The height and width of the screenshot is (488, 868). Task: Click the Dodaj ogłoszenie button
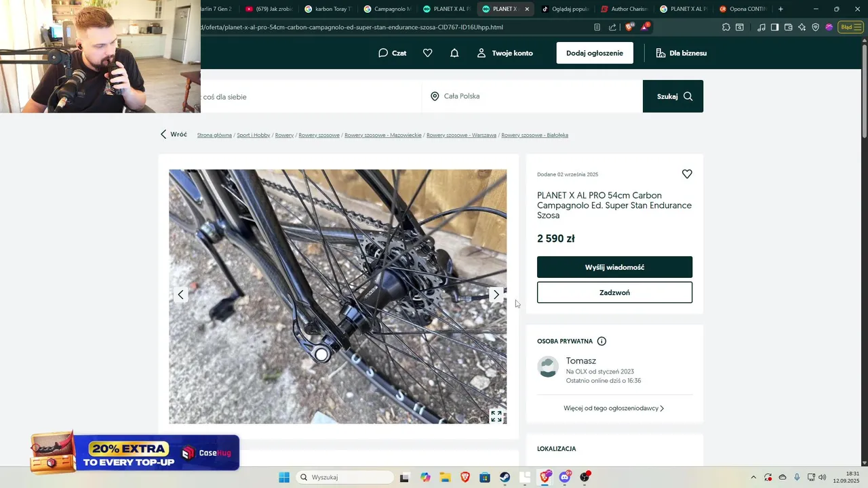tap(595, 53)
